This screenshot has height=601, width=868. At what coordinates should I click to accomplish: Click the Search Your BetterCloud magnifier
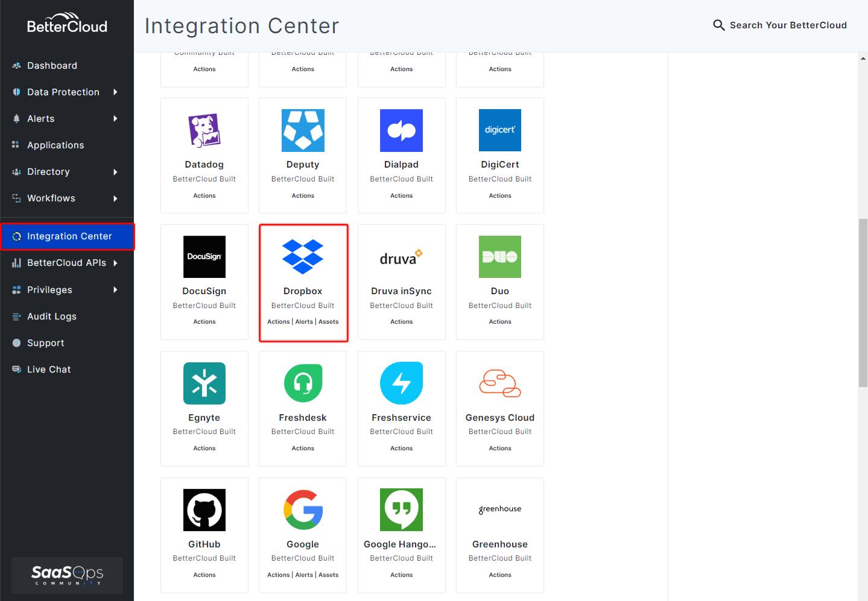[718, 25]
